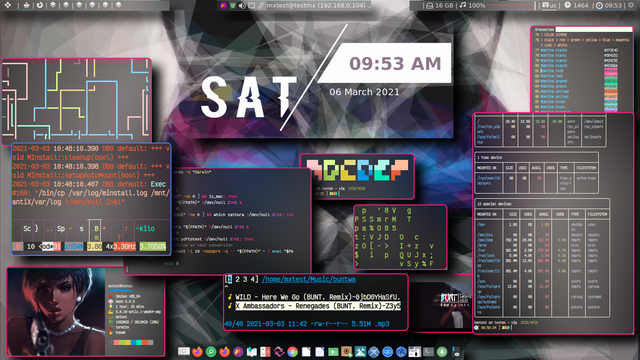Click the paperclip clipboard tray icon
This screenshot has width=640, height=360.
261,6
